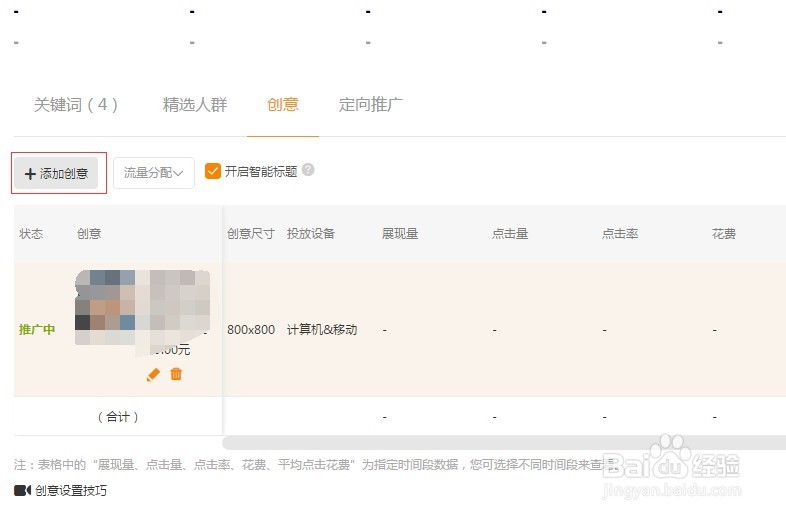Screen dimensions: 786x518
Task: Delete the creative with the trash icon
Action: point(176,374)
